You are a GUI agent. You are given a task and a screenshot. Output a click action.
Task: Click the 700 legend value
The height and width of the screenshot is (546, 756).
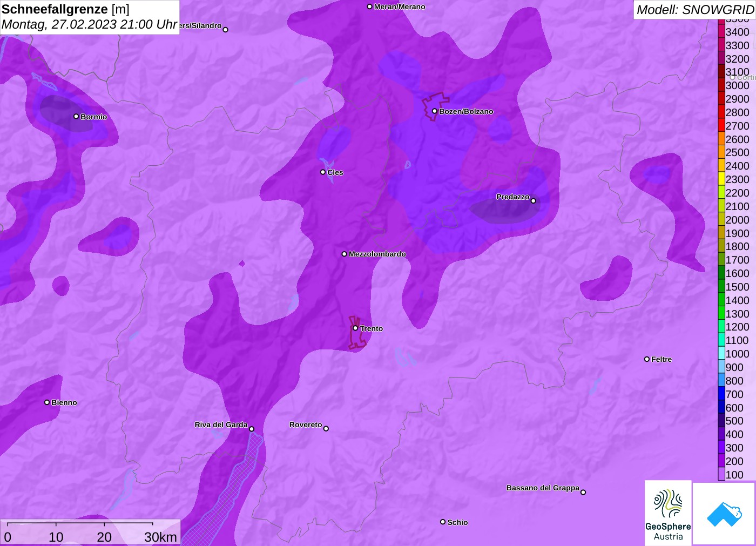pyautogui.click(x=734, y=394)
